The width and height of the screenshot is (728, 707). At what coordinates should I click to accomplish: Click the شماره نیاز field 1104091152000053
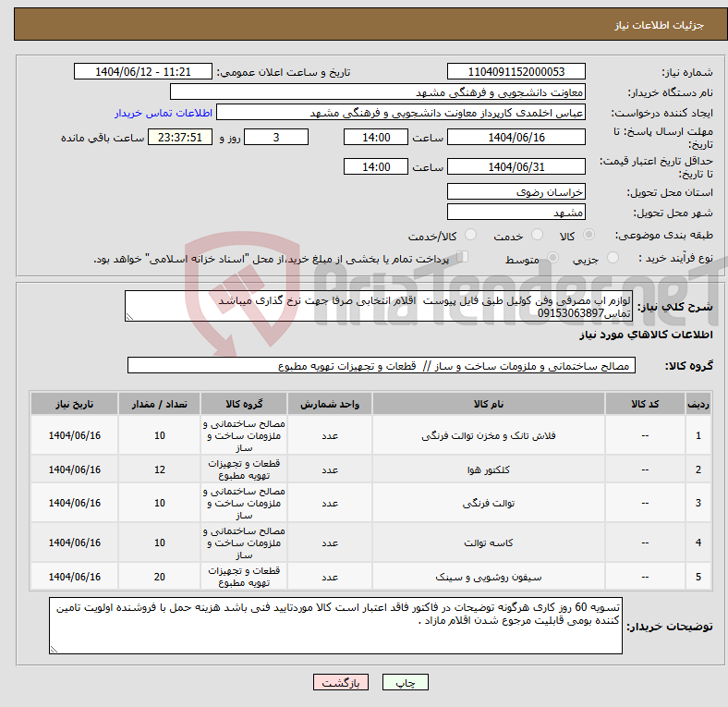[516, 71]
